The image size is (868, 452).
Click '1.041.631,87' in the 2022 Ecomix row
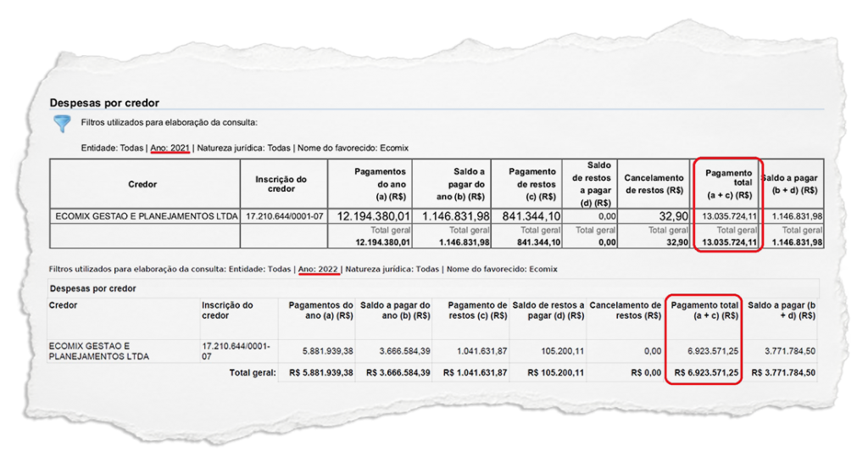point(481,351)
